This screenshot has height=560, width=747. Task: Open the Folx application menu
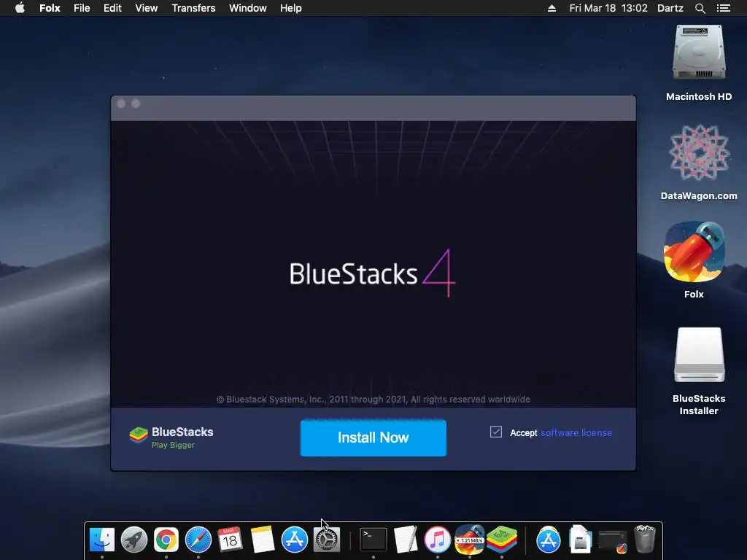coord(50,8)
